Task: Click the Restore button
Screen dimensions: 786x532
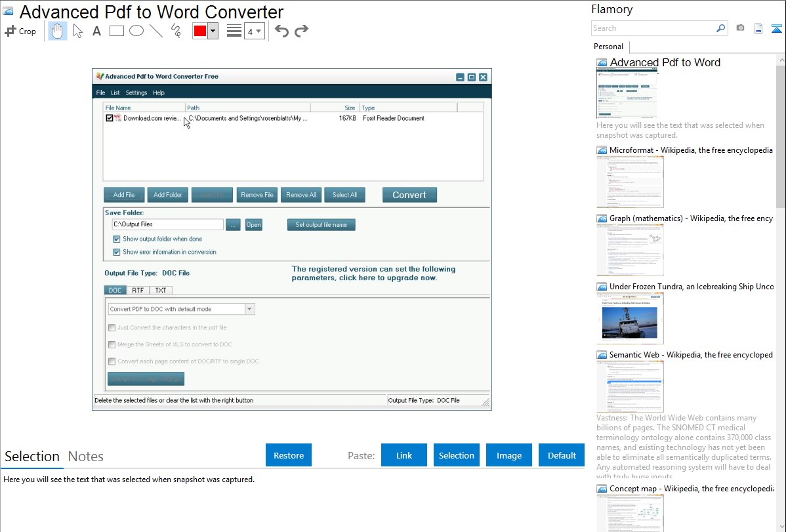Action: click(289, 455)
